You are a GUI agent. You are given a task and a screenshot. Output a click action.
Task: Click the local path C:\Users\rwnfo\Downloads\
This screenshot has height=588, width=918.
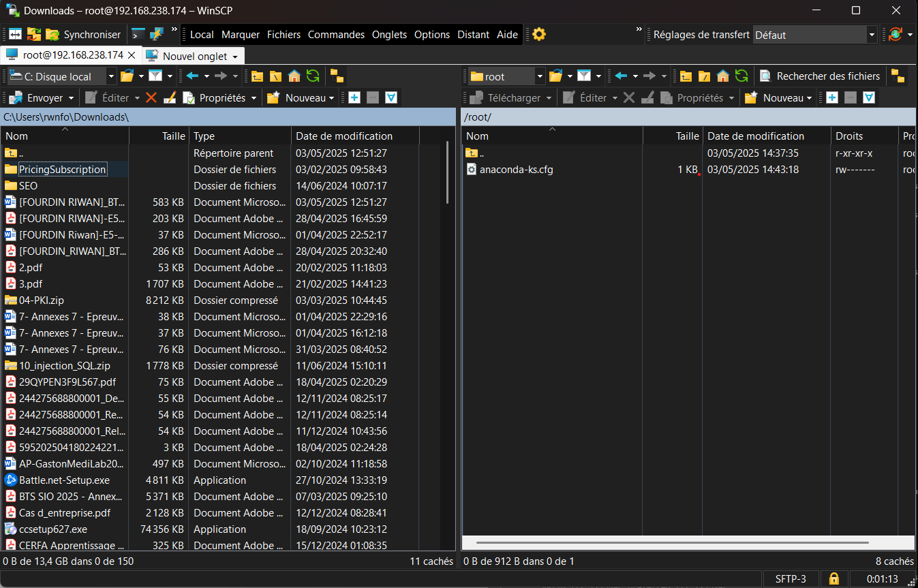point(66,117)
